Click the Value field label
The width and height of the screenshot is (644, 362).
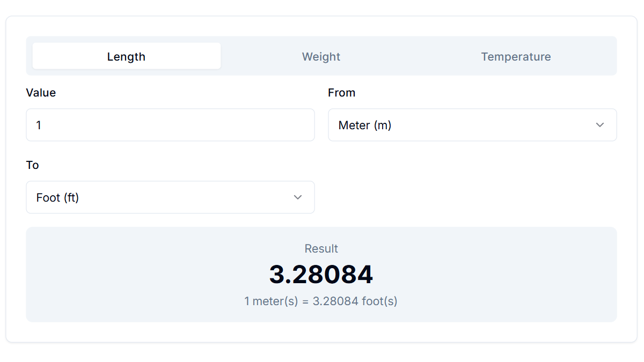41,92
